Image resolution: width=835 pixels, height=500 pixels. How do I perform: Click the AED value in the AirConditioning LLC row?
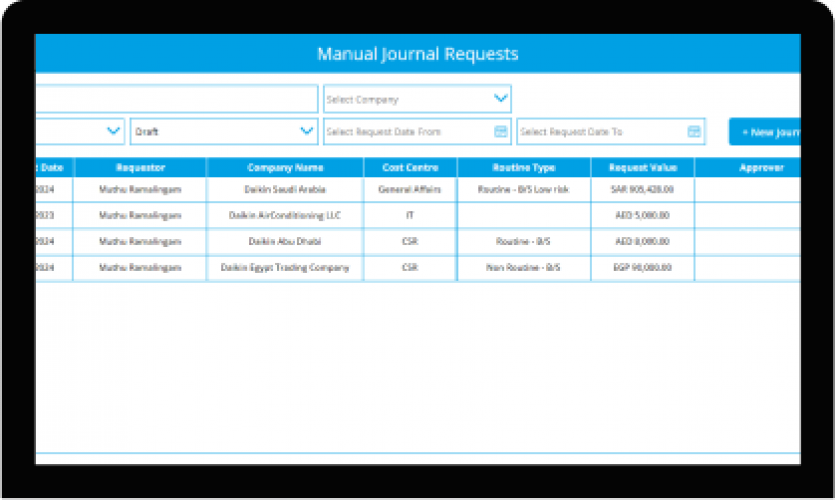[643, 215]
